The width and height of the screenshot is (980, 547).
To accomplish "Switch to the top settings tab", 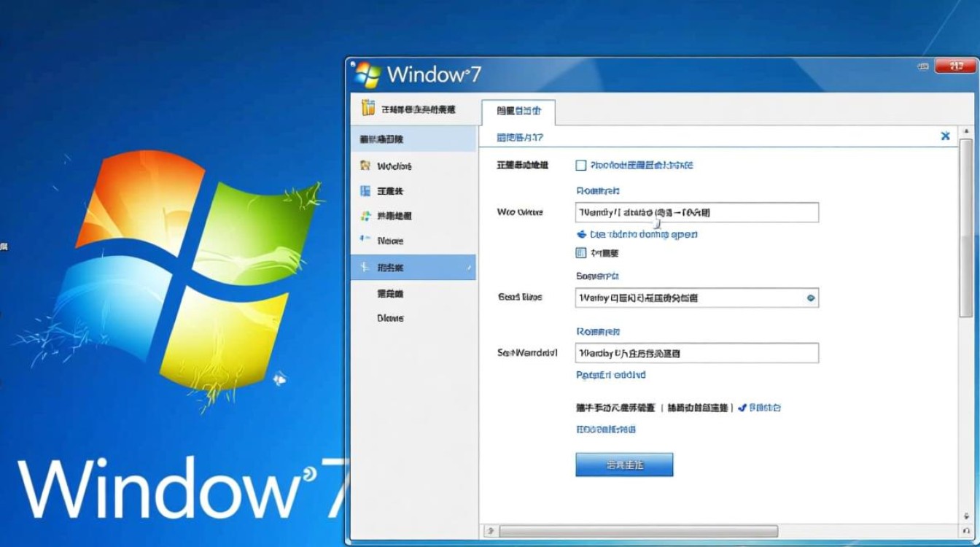I will [518, 112].
